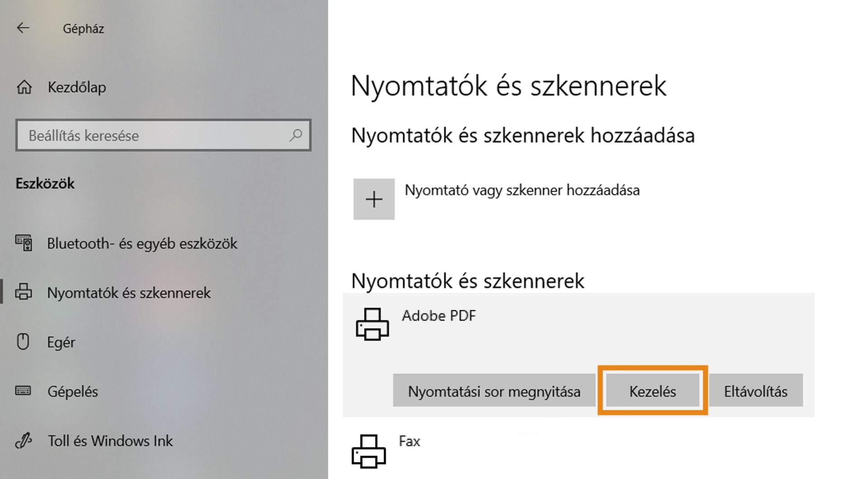
Task: Open Nyomtatási sor megnyitása
Action: [x=494, y=391]
